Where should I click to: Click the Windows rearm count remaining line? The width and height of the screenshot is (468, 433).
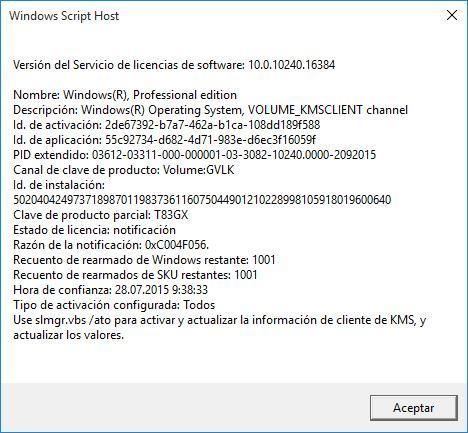pos(144,260)
